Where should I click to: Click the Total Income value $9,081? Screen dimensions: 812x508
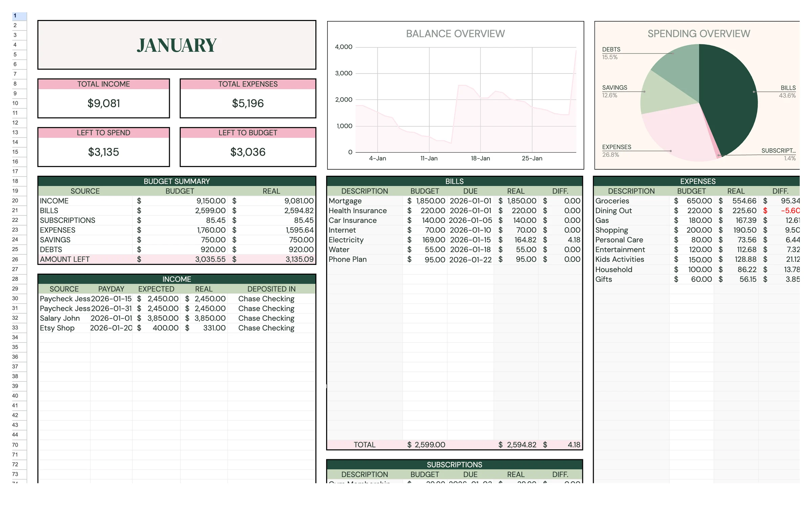click(x=104, y=103)
